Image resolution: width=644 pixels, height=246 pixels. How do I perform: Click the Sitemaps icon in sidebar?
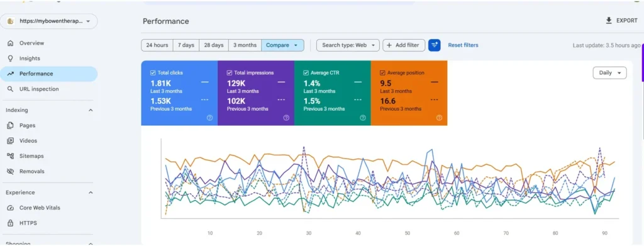(x=11, y=156)
